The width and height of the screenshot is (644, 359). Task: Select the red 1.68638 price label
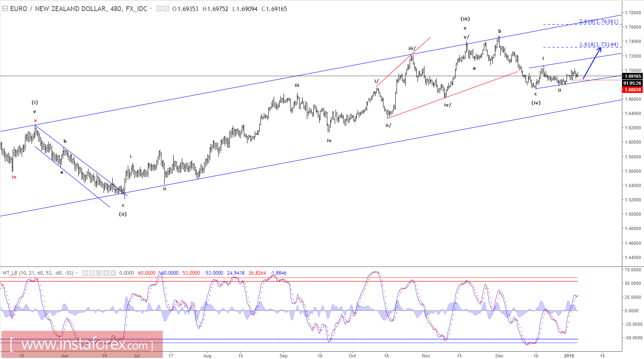(633, 90)
